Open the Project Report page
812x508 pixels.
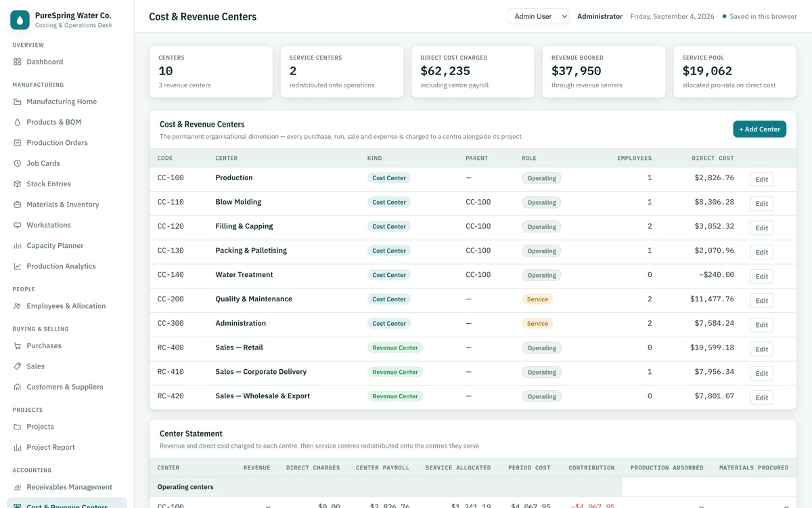(67, 447)
